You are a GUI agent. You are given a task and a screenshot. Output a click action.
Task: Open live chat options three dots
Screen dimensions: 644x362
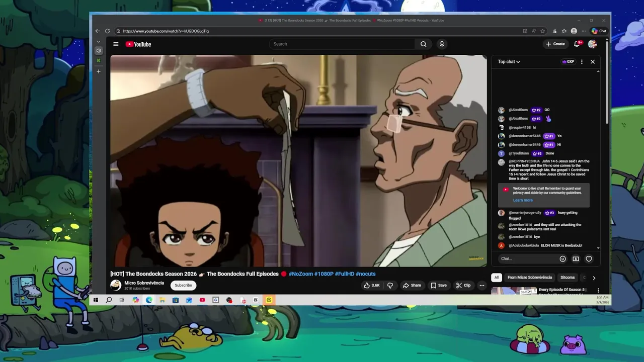tap(582, 62)
